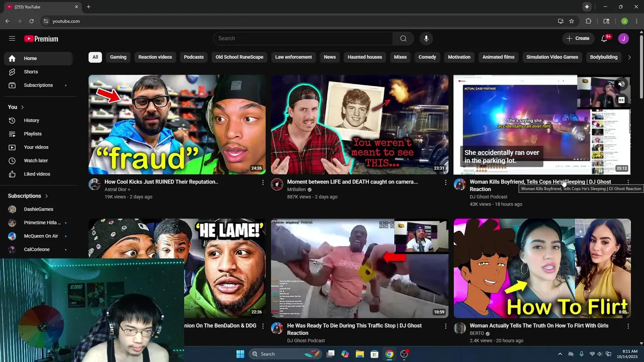Open options menu for How To Flirt video
Screen dimensions: 644x362
(x=628, y=326)
